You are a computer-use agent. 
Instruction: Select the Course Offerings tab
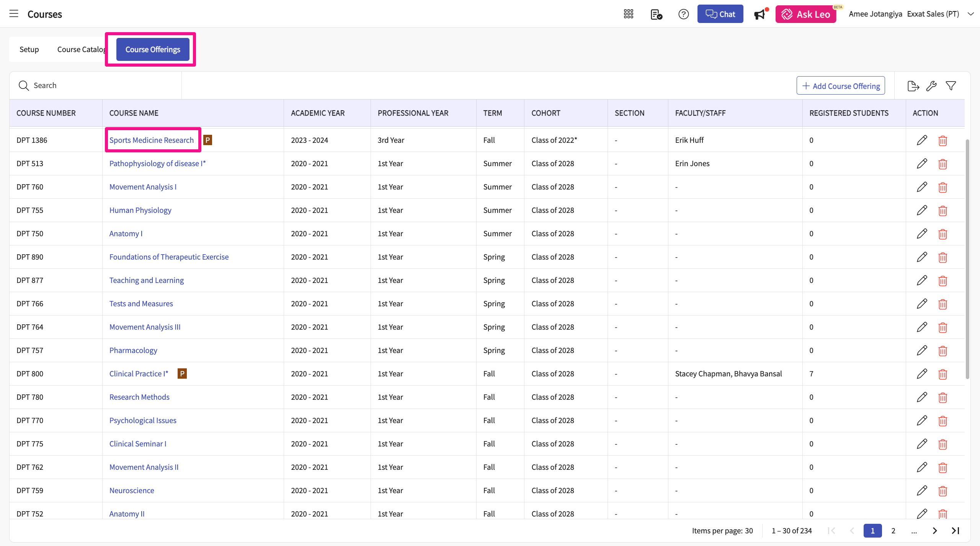(153, 49)
